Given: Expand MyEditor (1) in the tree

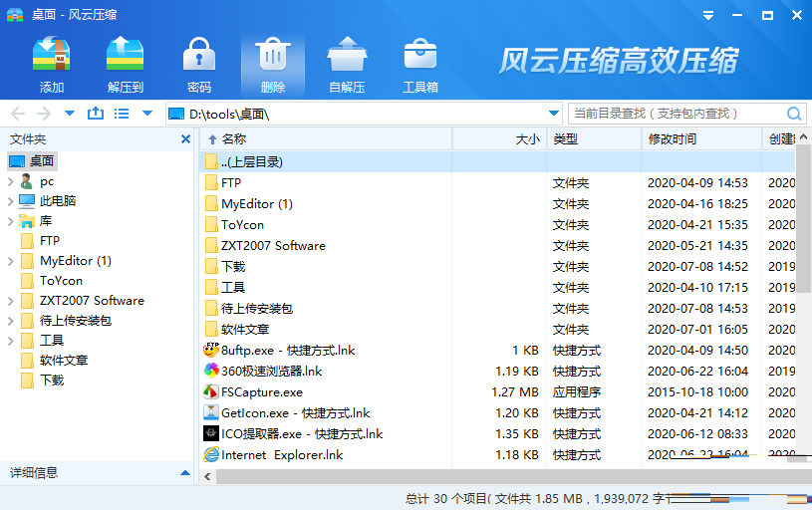Looking at the screenshot, I should pyautogui.click(x=10, y=261).
